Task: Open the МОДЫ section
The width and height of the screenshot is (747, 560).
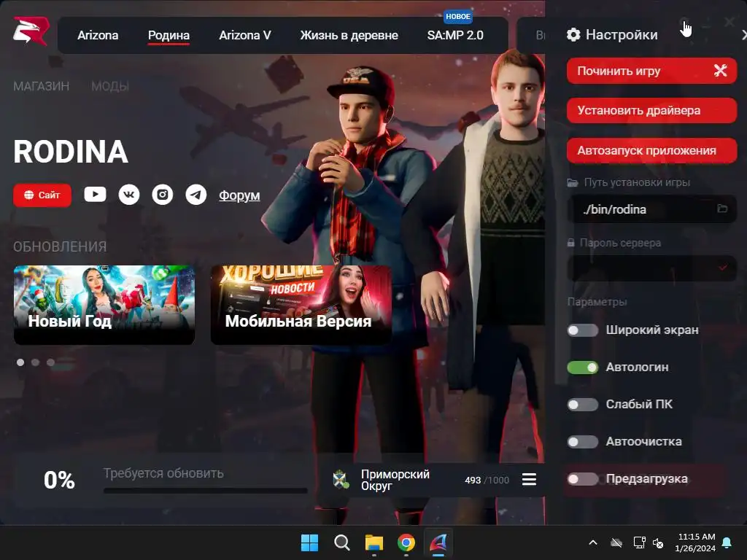Action: click(x=110, y=86)
